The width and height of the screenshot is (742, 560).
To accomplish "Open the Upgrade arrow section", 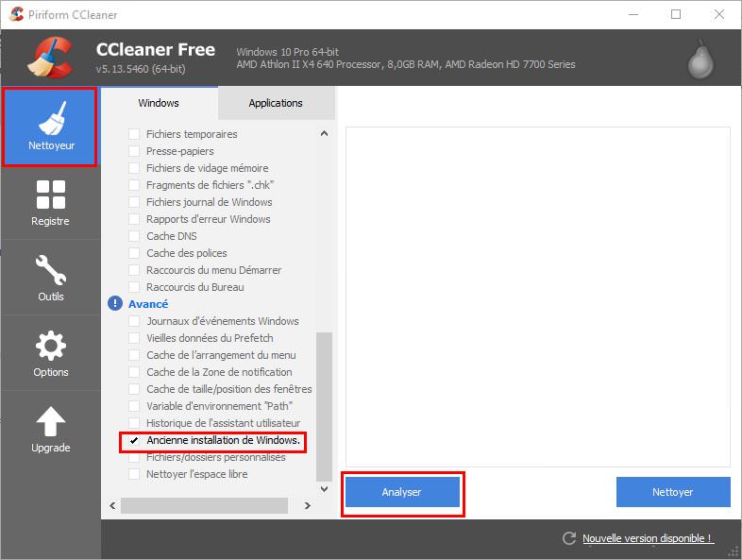I will click(x=50, y=430).
